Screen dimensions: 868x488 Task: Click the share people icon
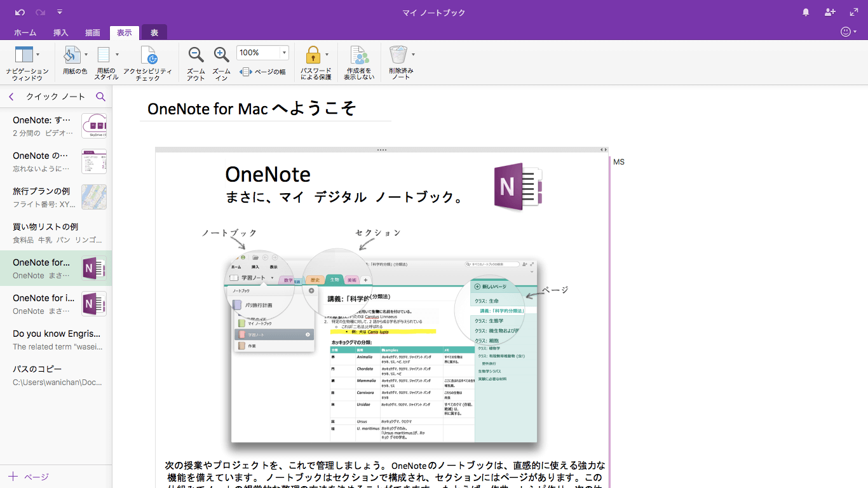point(830,12)
